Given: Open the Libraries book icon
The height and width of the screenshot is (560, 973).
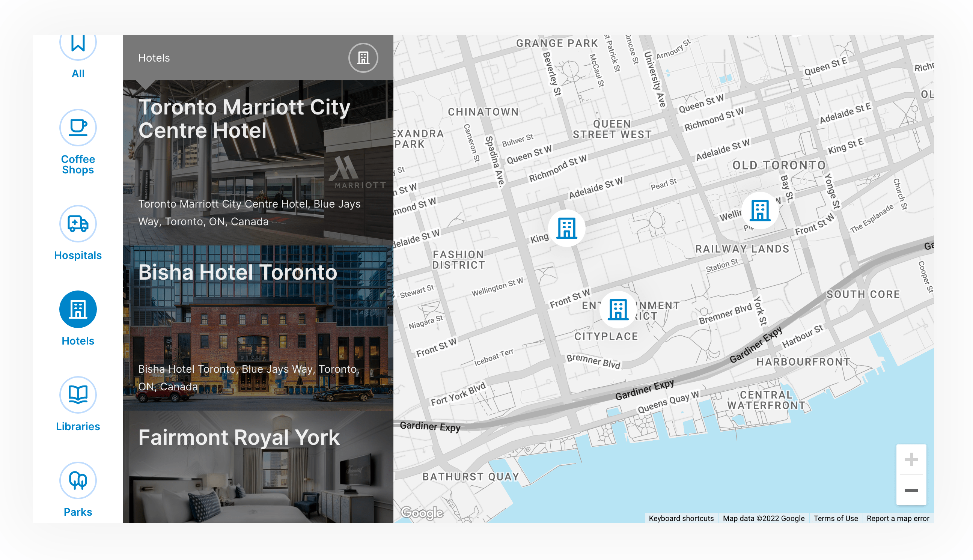Looking at the screenshot, I should [78, 394].
